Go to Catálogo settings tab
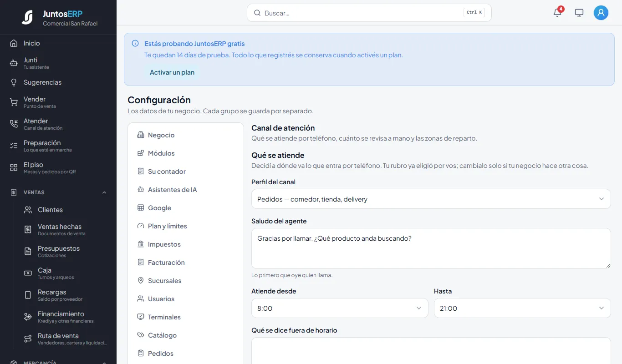622x364 pixels. pyautogui.click(x=186, y=335)
